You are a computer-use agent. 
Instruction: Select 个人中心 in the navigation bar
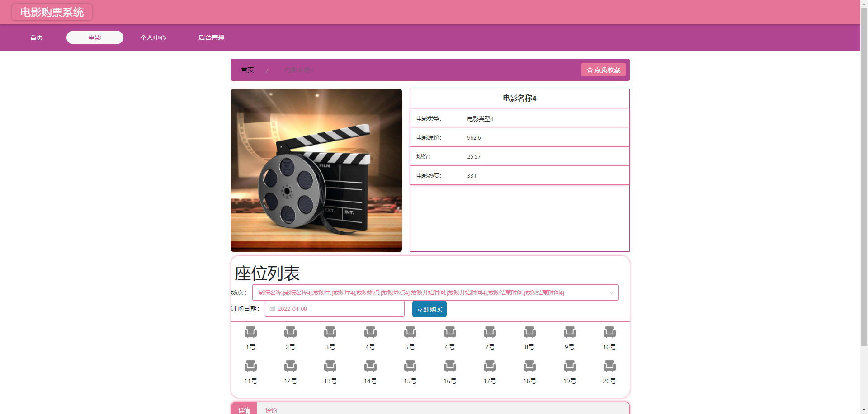(x=153, y=38)
